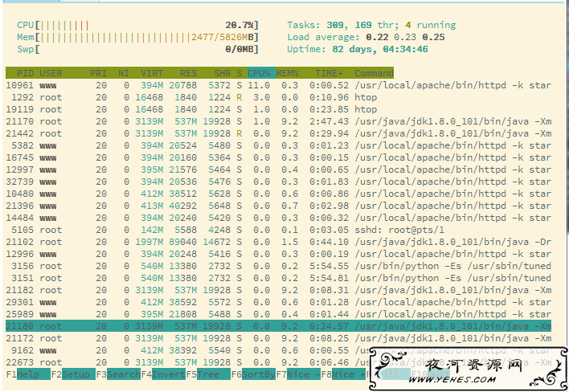Image resolution: width=569 pixels, height=392 pixels.
Task: Sort by the PRI column header
Action: (98, 73)
